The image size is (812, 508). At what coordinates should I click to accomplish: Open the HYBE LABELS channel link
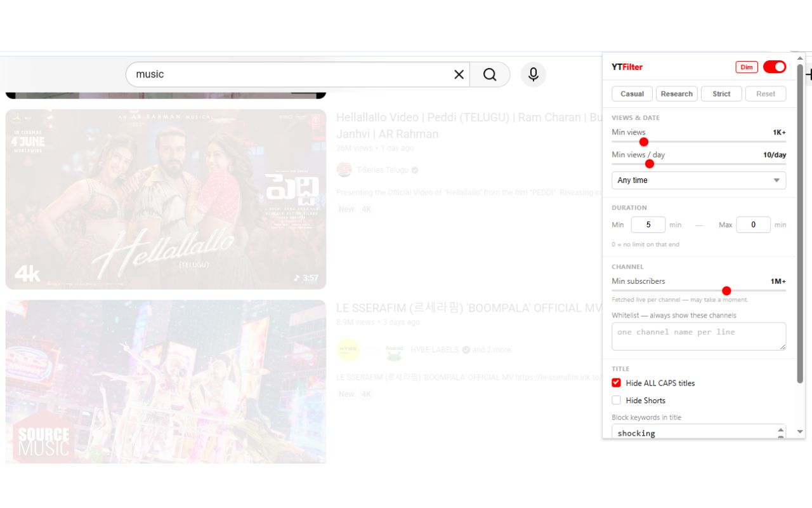[436, 350]
